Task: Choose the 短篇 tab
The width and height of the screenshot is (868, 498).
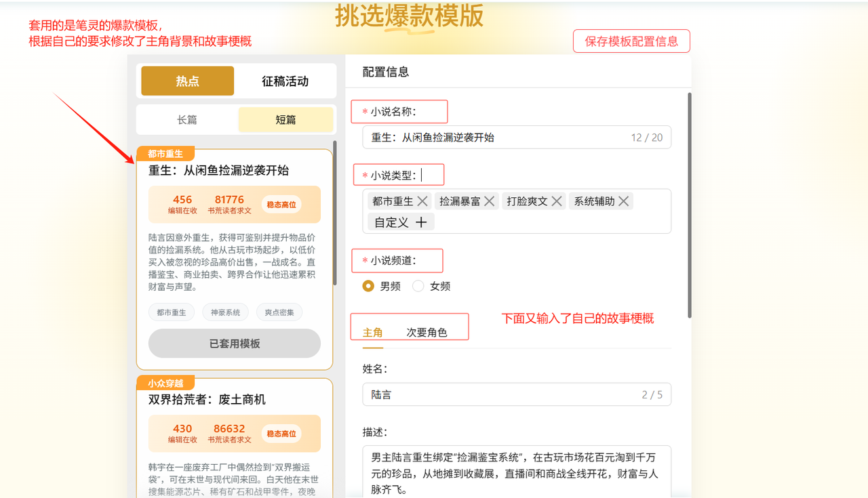Action: point(285,120)
